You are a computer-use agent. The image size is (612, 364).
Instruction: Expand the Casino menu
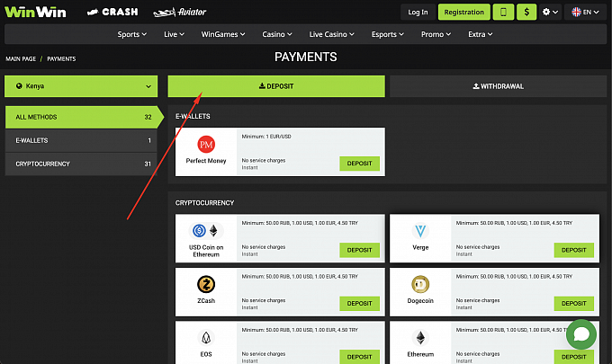pos(277,34)
